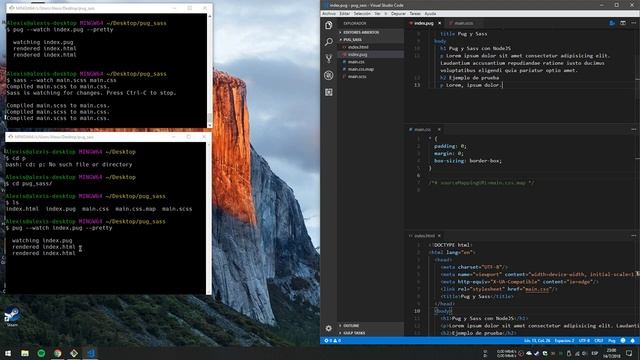This screenshot has width=640, height=360.
Task: Open the Steam desktop shortcut
Action: point(11,317)
